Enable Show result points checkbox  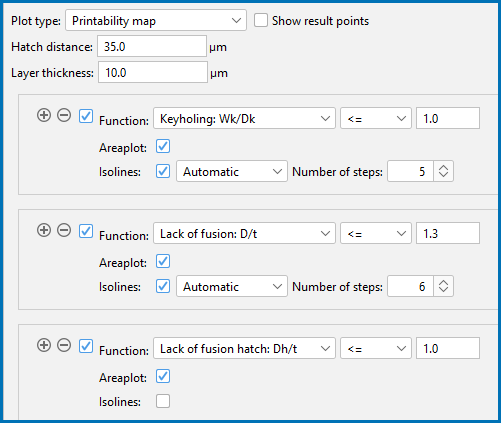click(261, 20)
